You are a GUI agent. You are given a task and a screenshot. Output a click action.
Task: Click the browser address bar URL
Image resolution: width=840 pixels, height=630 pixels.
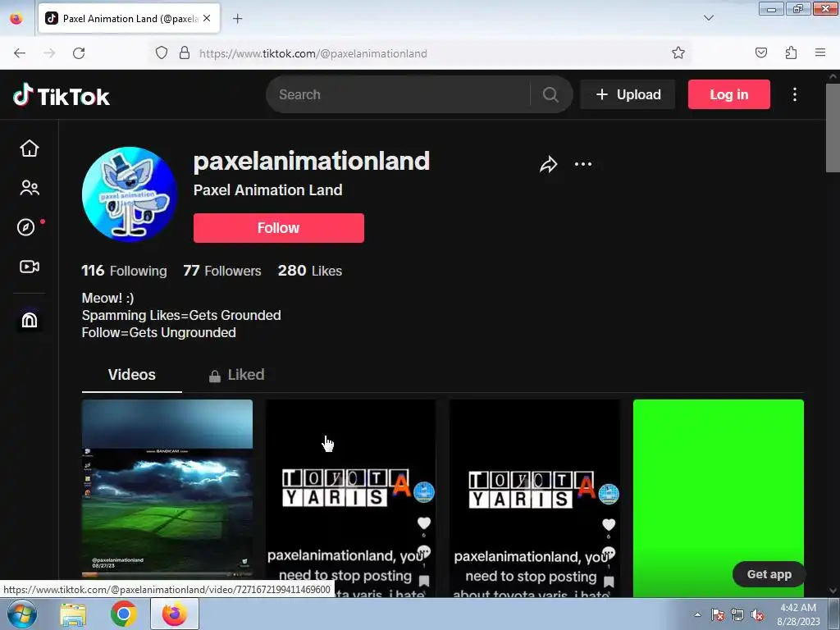pos(313,53)
